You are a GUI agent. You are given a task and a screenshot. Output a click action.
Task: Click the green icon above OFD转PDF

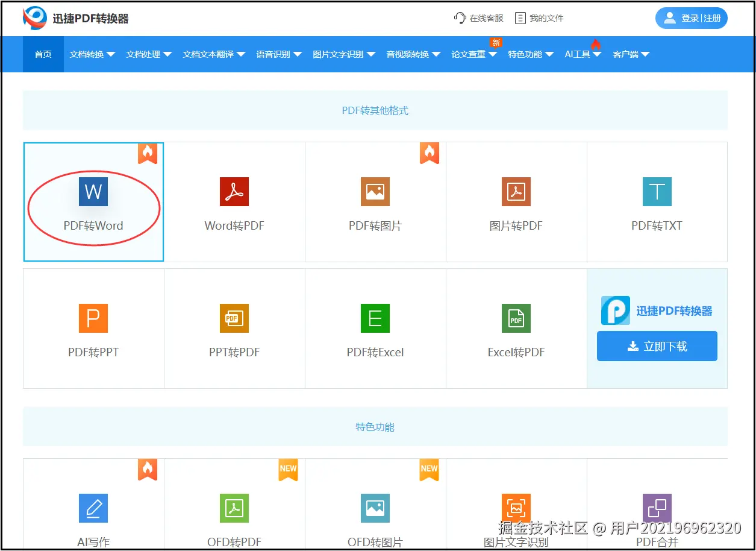pos(234,508)
